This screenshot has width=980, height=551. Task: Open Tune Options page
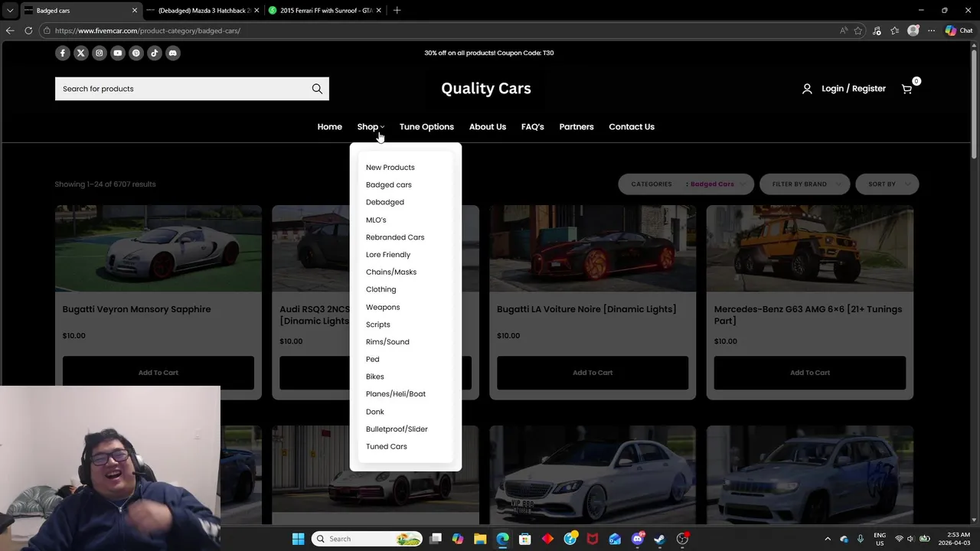(x=426, y=127)
